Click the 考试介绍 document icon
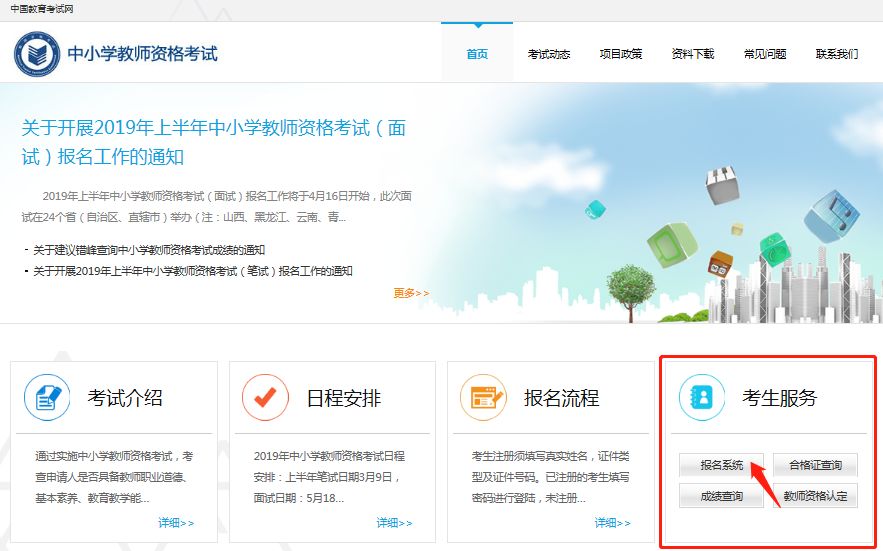The image size is (883, 551). pyautogui.click(x=47, y=398)
